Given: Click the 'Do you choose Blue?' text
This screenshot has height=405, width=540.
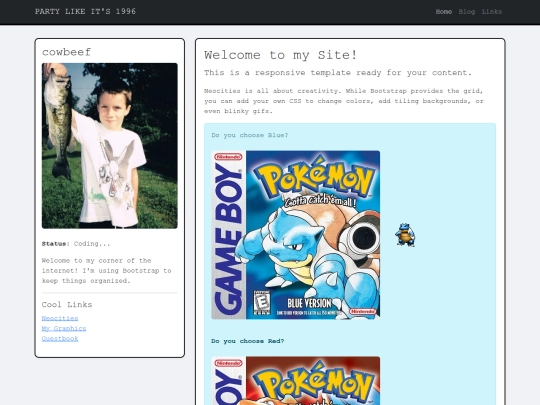Looking at the screenshot, I should [x=250, y=135].
